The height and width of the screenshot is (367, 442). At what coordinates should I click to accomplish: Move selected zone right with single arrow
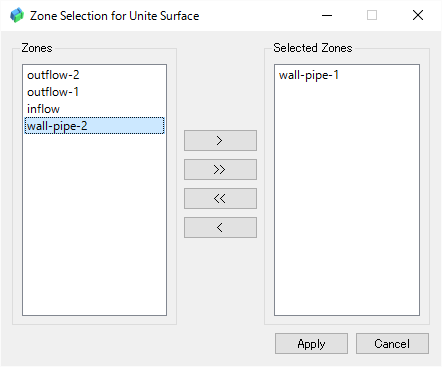point(220,140)
